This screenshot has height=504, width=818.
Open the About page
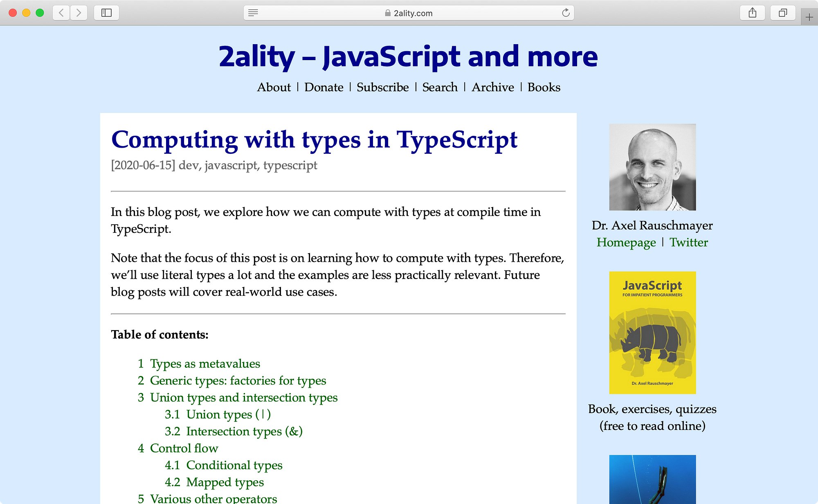(274, 87)
